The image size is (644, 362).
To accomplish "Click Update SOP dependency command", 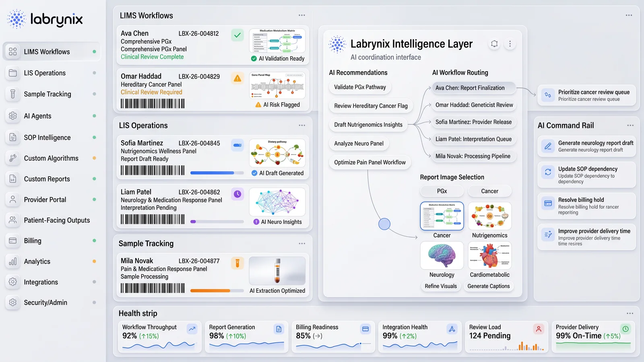I will point(587,175).
